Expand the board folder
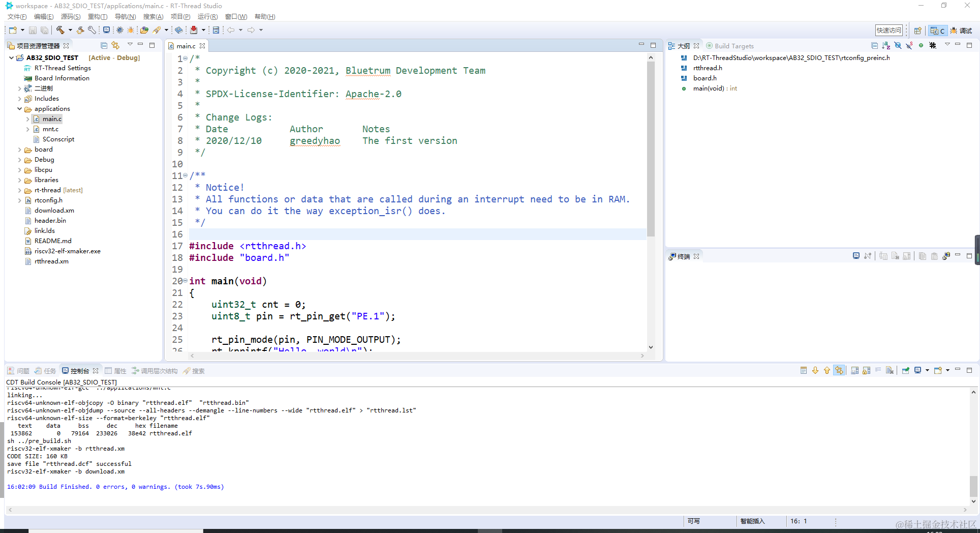This screenshot has width=980, height=533. 19,150
